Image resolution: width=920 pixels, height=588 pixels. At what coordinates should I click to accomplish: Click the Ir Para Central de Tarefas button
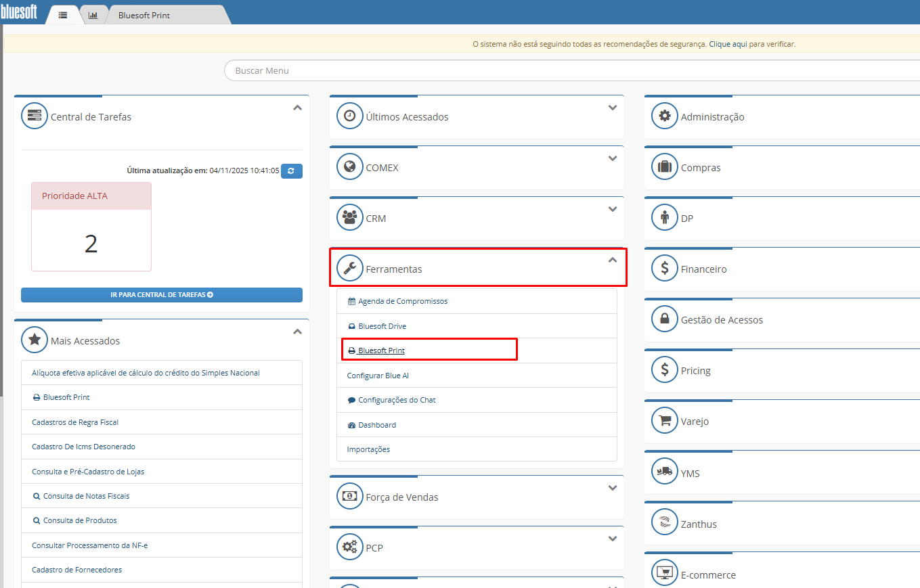point(162,295)
